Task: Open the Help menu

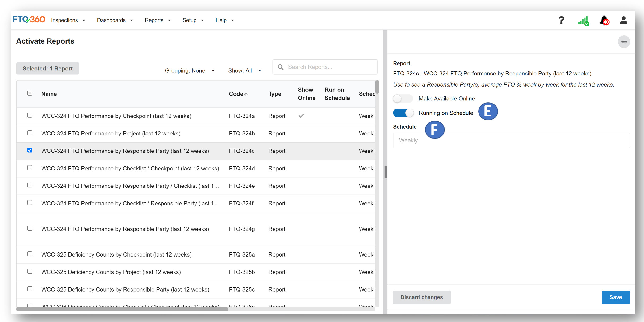Action: [225, 20]
